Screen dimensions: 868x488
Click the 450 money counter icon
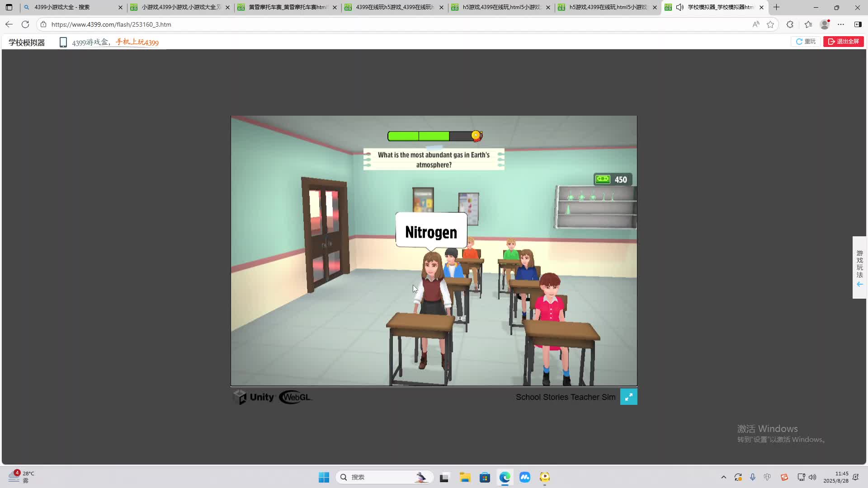pyautogui.click(x=603, y=179)
